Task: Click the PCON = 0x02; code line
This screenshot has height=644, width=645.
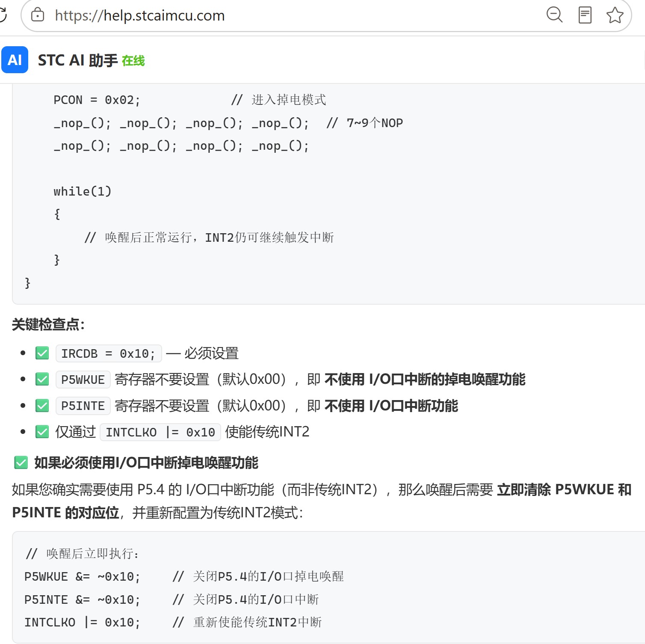Action: coord(97,100)
